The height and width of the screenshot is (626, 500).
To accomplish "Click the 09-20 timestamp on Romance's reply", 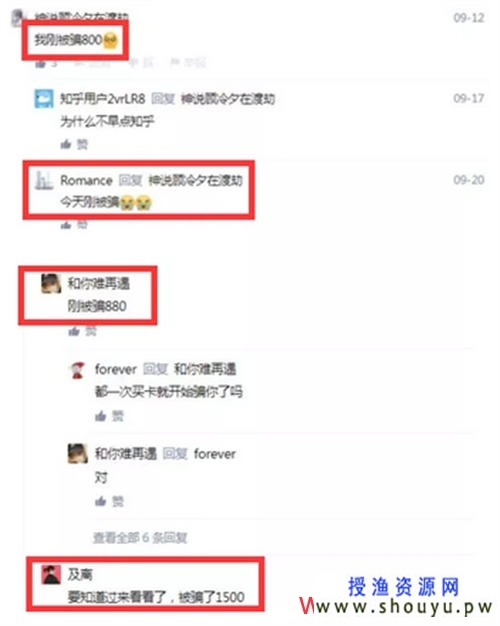I will (469, 180).
